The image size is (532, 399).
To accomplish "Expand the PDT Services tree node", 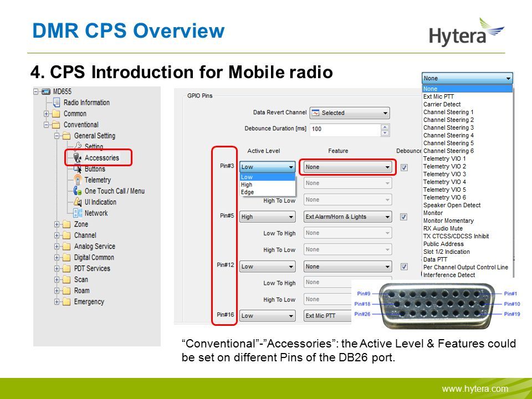I will (57, 269).
